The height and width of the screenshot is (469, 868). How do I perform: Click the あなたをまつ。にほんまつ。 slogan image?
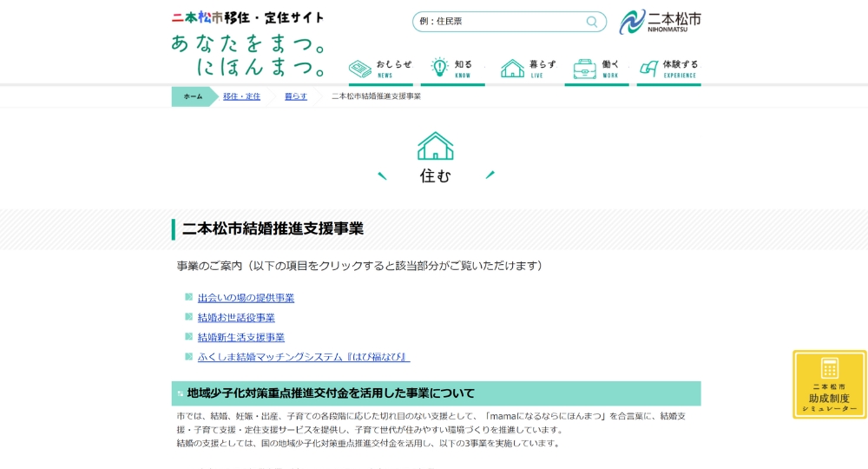[x=249, y=55]
